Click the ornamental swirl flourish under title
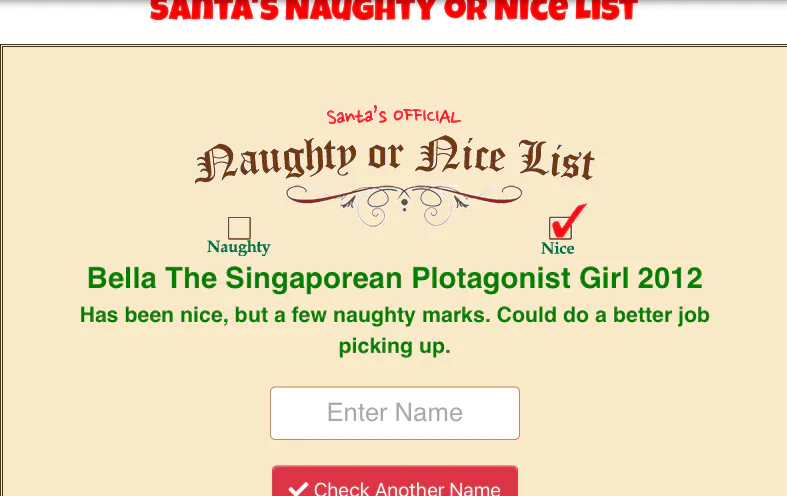787x496 pixels. pos(404,204)
